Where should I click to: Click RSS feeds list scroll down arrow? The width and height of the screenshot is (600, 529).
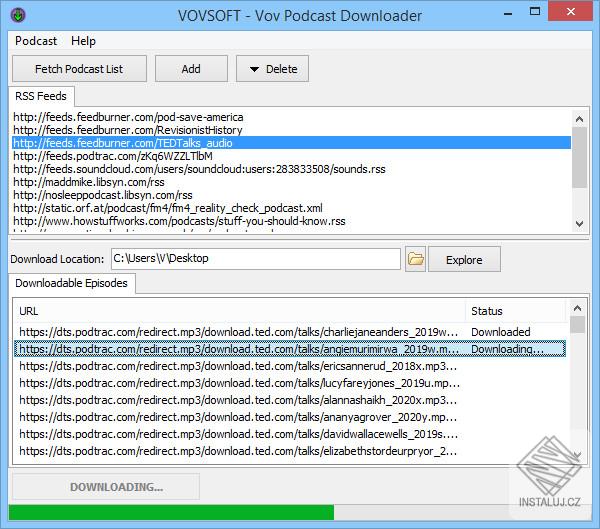point(579,224)
